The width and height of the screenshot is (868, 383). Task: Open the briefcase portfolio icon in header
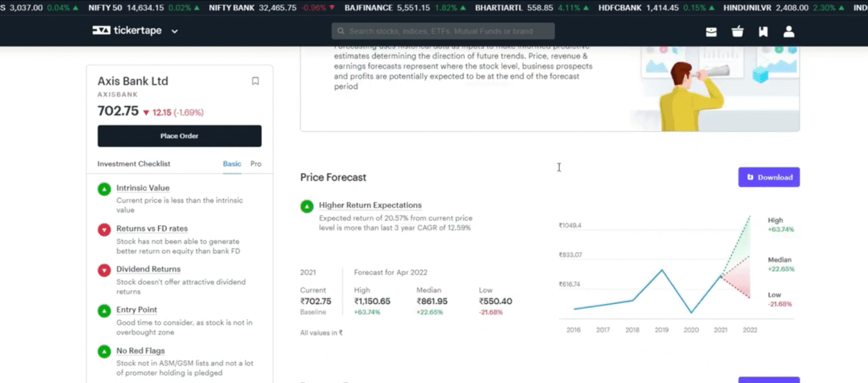coord(711,32)
